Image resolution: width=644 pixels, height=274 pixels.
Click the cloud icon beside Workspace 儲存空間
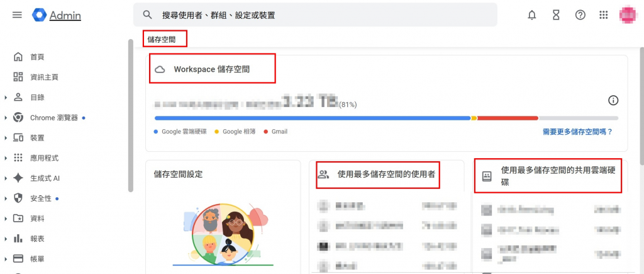pos(160,69)
